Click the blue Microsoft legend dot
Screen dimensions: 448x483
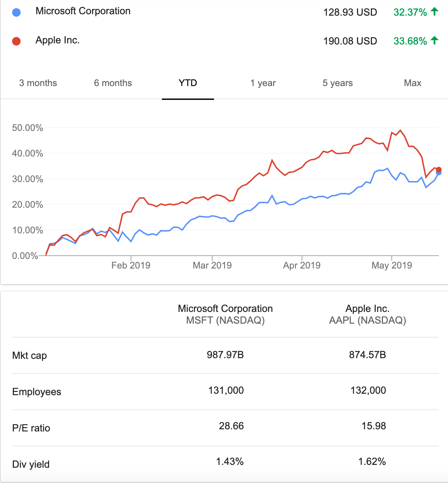(x=16, y=12)
